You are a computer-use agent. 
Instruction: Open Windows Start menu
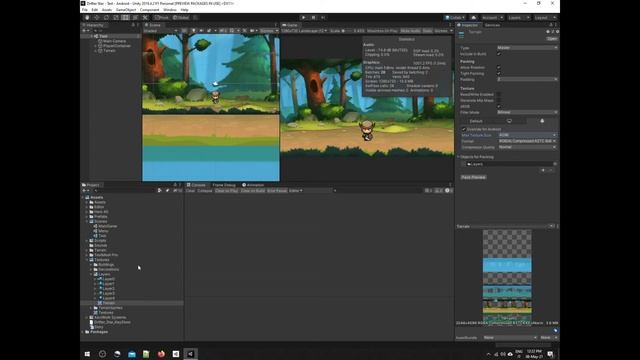click(x=87, y=354)
